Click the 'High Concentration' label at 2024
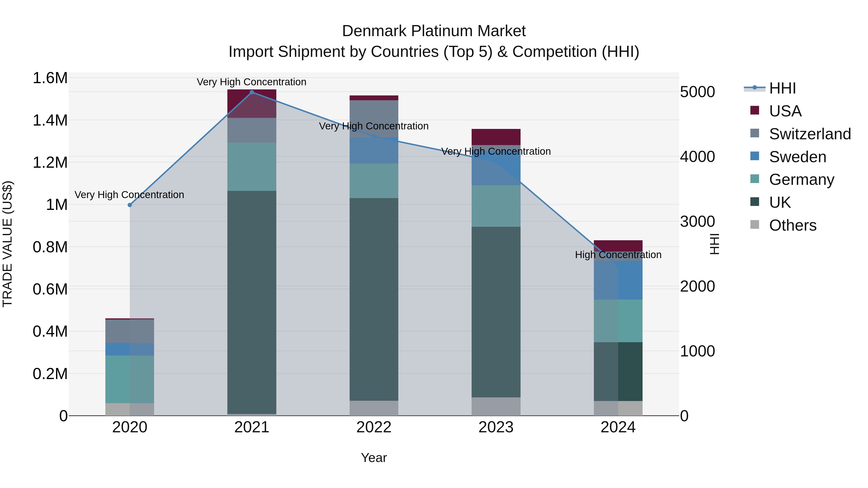 [618, 255]
